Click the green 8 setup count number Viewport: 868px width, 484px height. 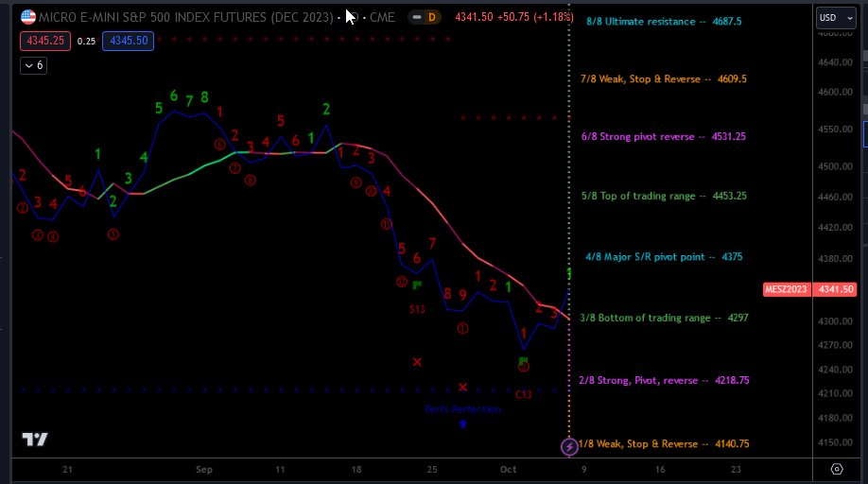pos(204,97)
